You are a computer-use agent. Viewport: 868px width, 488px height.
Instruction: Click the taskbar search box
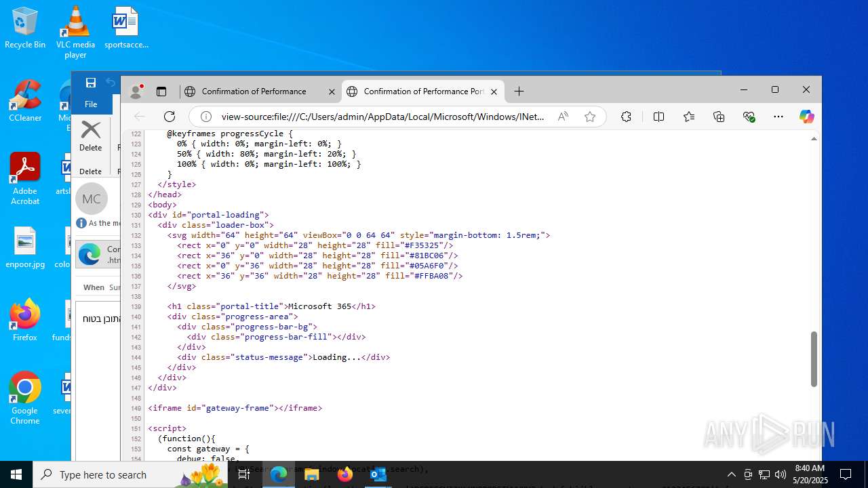tap(131, 474)
